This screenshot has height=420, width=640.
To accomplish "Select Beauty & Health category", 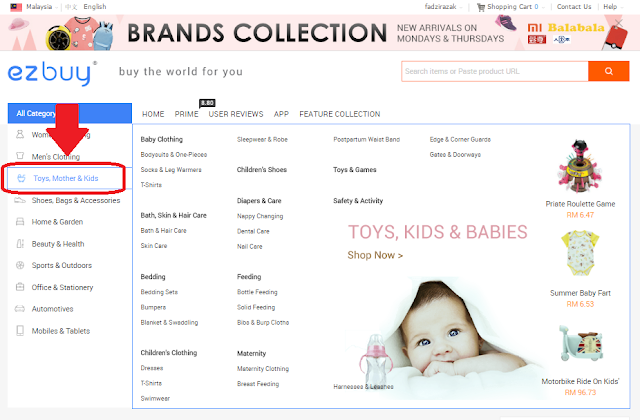I will click(x=58, y=244).
